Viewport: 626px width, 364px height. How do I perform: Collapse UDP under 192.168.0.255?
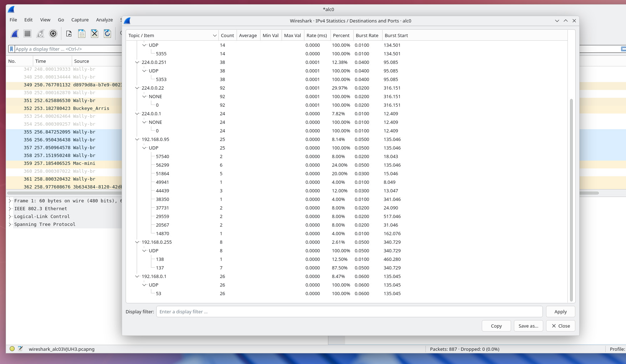[144, 251]
